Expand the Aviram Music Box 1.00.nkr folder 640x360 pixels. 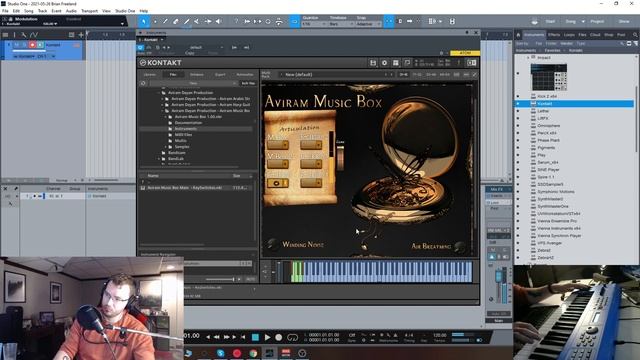[x=166, y=117]
